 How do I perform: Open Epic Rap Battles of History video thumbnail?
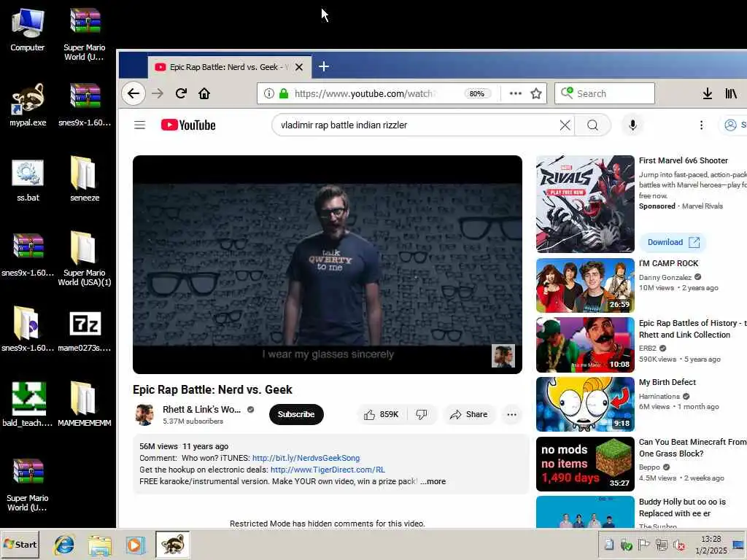pyautogui.click(x=585, y=345)
